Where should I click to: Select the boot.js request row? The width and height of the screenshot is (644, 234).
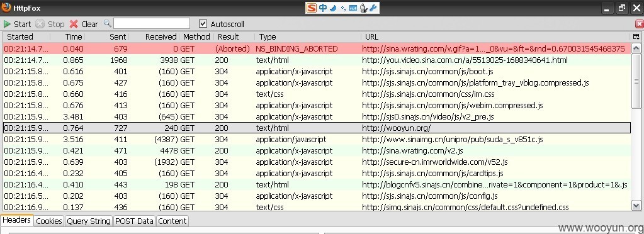317,72
